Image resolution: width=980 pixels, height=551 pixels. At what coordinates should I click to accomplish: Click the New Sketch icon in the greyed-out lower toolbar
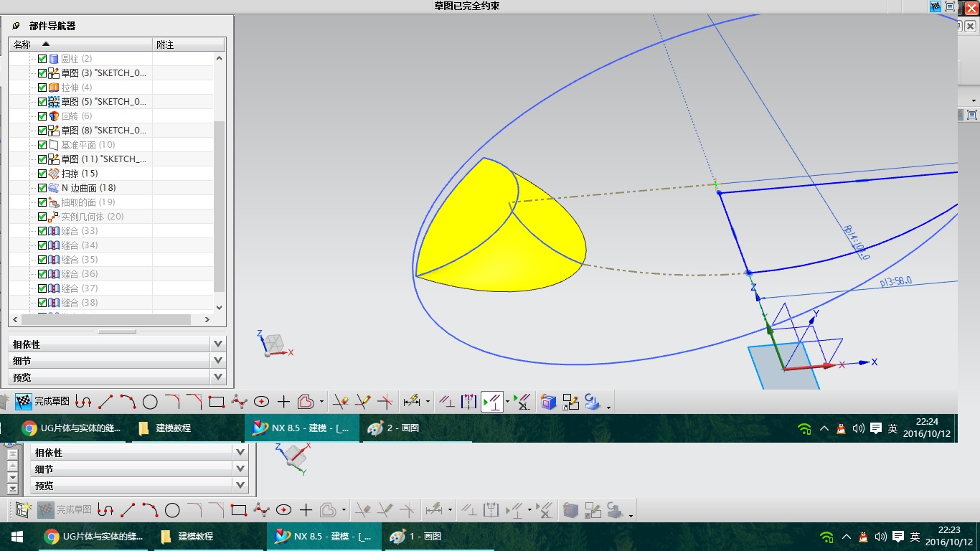click(24, 510)
